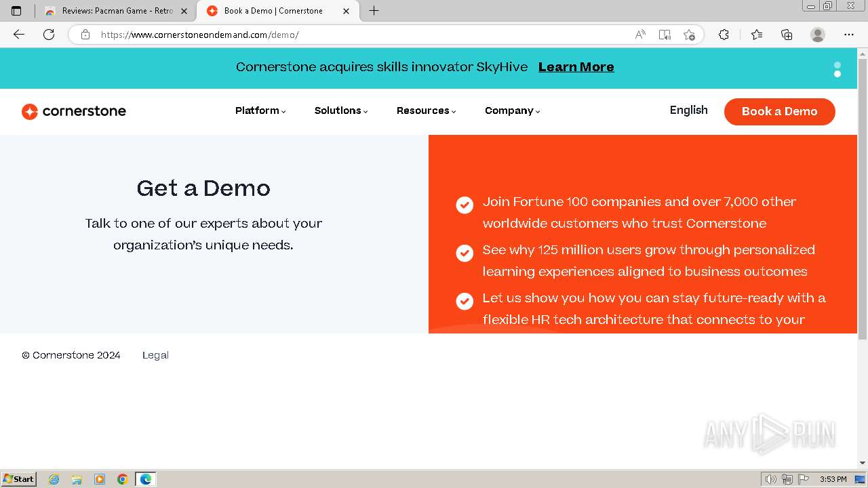Screen dimensions: 868x488
Task: Open the Legal footer link
Action: pos(155,355)
